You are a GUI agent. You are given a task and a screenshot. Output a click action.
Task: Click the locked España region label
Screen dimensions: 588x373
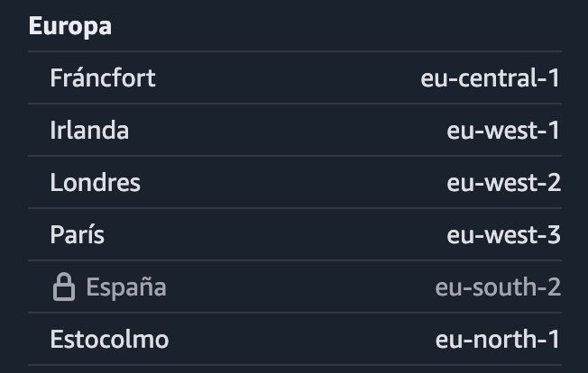coord(126,287)
